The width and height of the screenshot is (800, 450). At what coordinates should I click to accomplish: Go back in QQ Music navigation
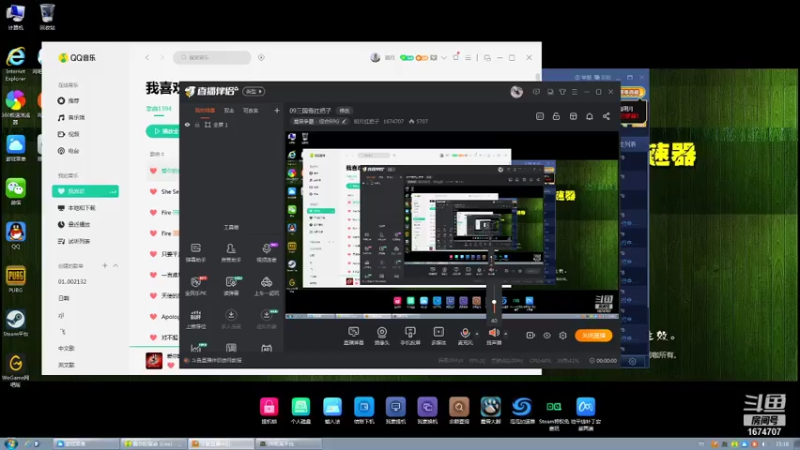[147, 58]
